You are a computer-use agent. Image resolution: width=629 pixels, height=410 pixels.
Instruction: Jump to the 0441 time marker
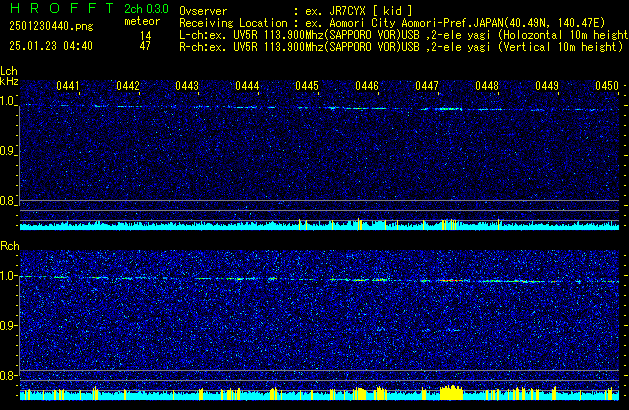pos(68,86)
